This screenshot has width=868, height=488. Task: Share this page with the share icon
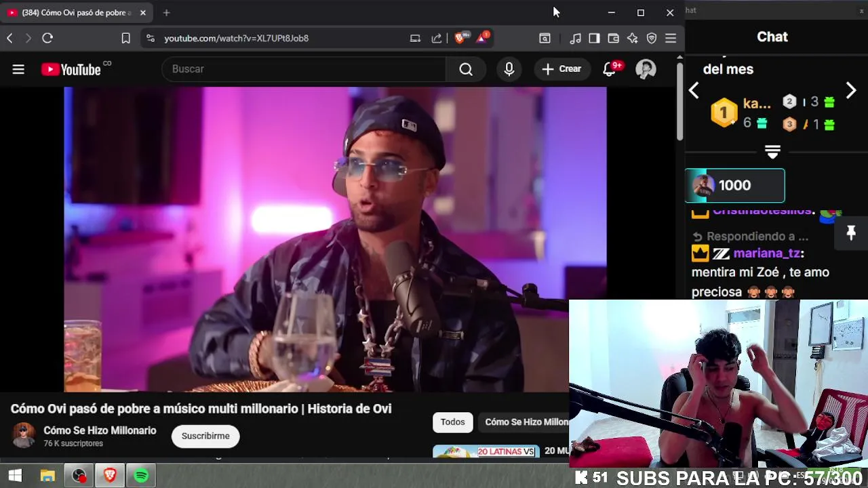pyautogui.click(x=437, y=39)
